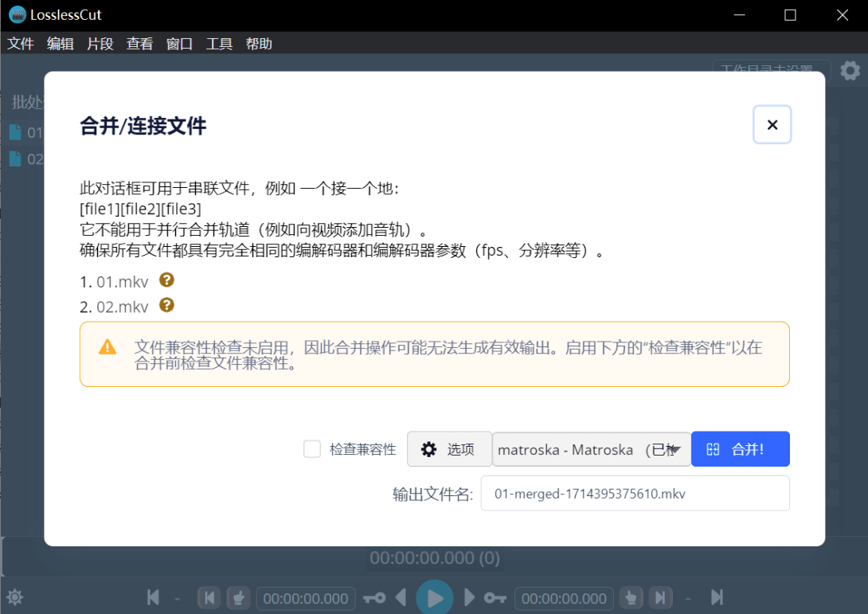Open the 查看 menu
Viewport: 868px width, 614px height.
coord(139,44)
